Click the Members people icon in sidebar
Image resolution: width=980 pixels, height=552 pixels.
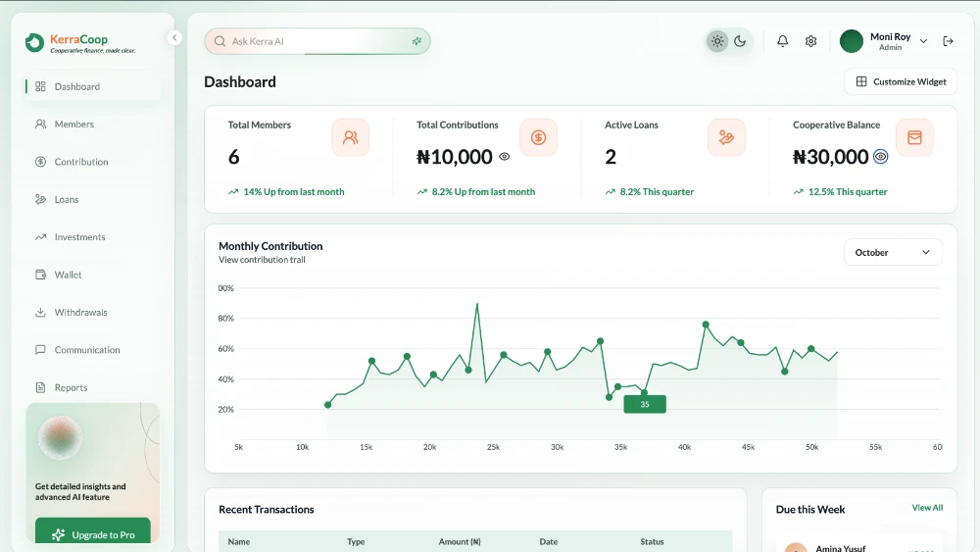[40, 124]
